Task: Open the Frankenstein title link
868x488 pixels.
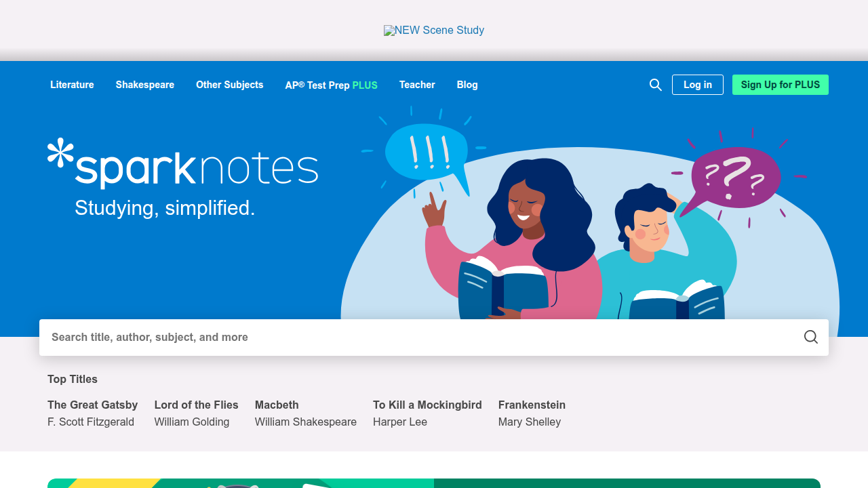Action: pos(532,405)
